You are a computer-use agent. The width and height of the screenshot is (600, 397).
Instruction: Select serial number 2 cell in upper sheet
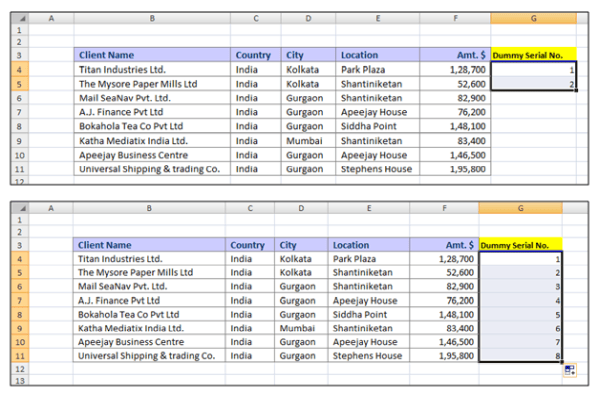pyautogui.click(x=533, y=84)
